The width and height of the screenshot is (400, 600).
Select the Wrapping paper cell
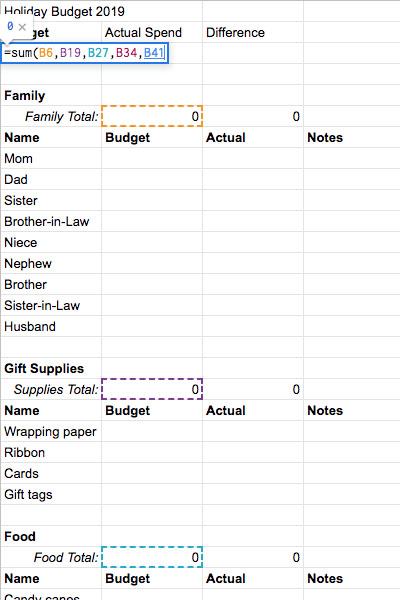tap(51, 431)
